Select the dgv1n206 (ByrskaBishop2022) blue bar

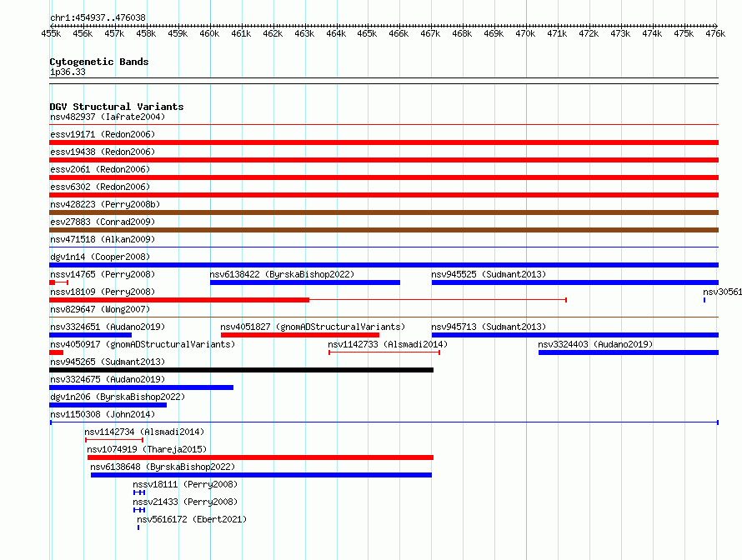108,405
